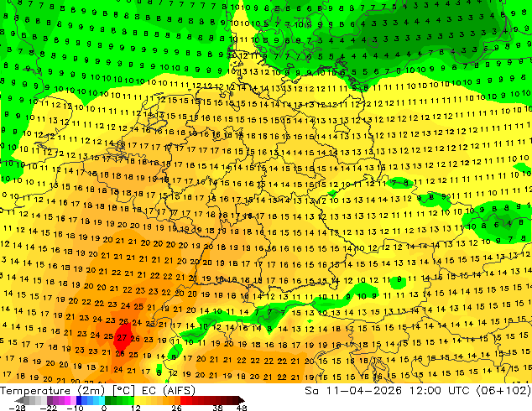Click the 27 value on the red hotspot

tap(122, 338)
